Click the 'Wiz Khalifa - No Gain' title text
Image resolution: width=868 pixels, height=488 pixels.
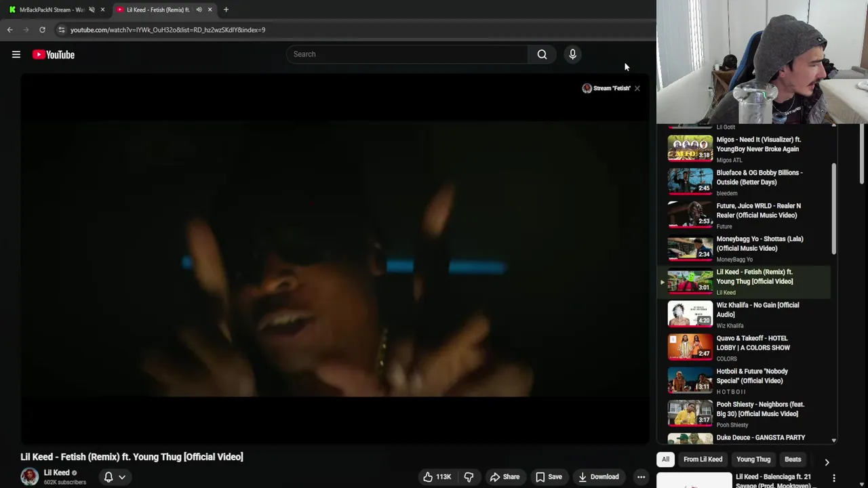click(757, 310)
